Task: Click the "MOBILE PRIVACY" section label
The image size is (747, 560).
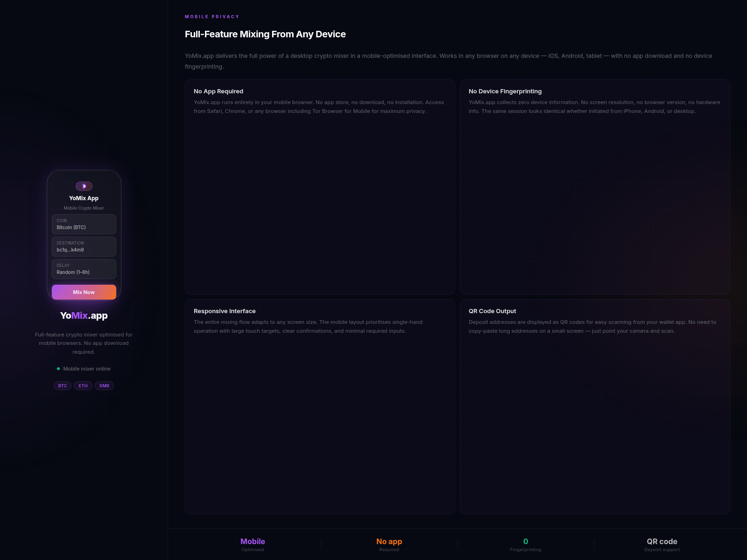Action: [212, 17]
